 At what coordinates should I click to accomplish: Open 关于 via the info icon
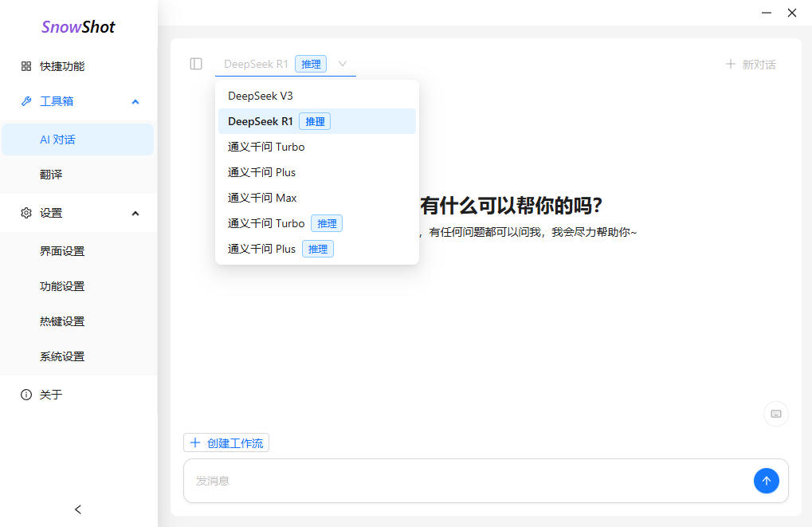(x=25, y=394)
